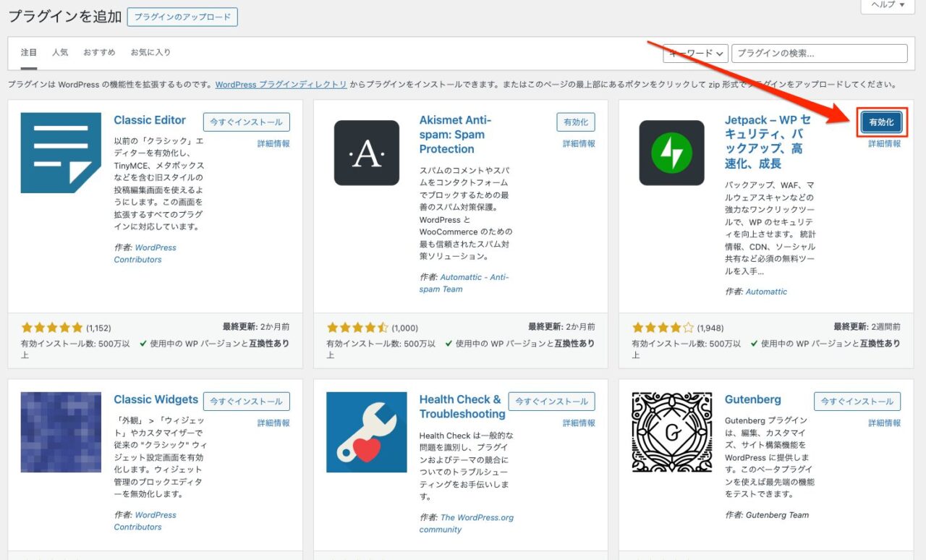This screenshot has height=560, width=926.
Task: Activate the Akismet Anti-spam plugin
Action: click(x=576, y=122)
